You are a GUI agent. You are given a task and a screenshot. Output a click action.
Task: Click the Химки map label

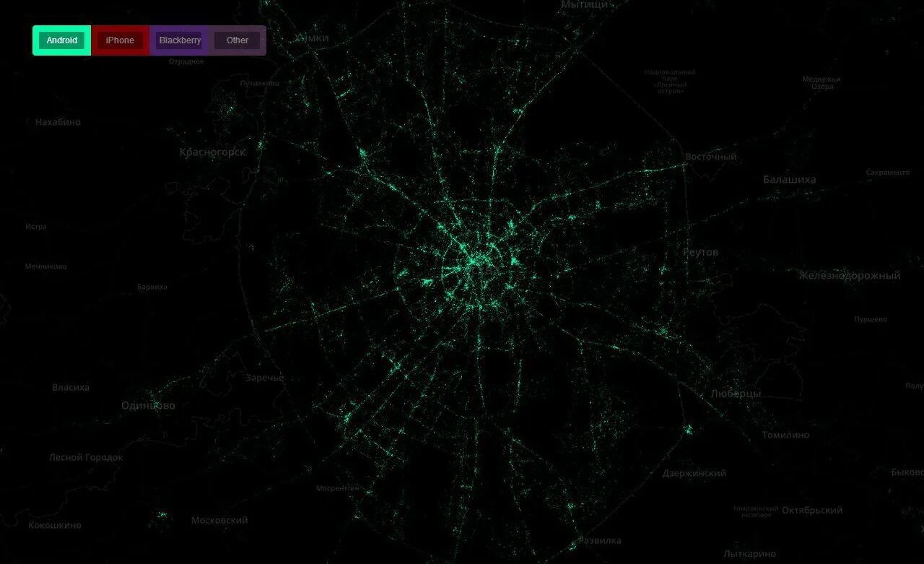coord(312,38)
